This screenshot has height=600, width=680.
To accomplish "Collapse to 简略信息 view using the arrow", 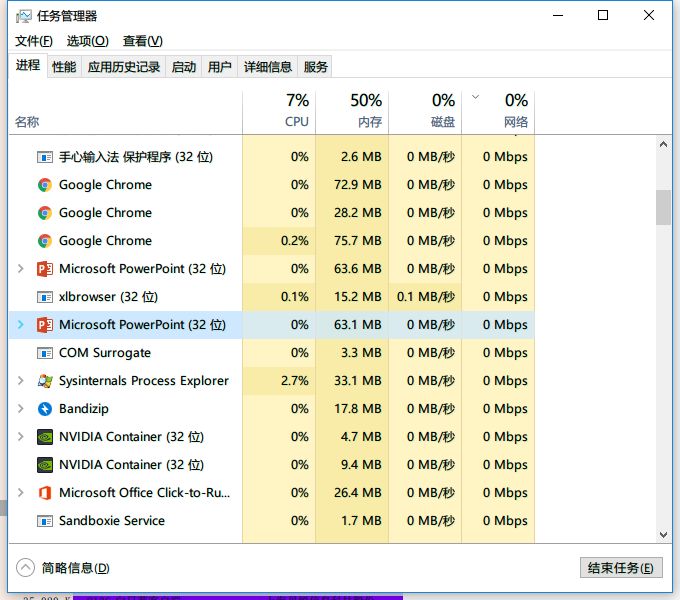I will pyautogui.click(x=25, y=567).
